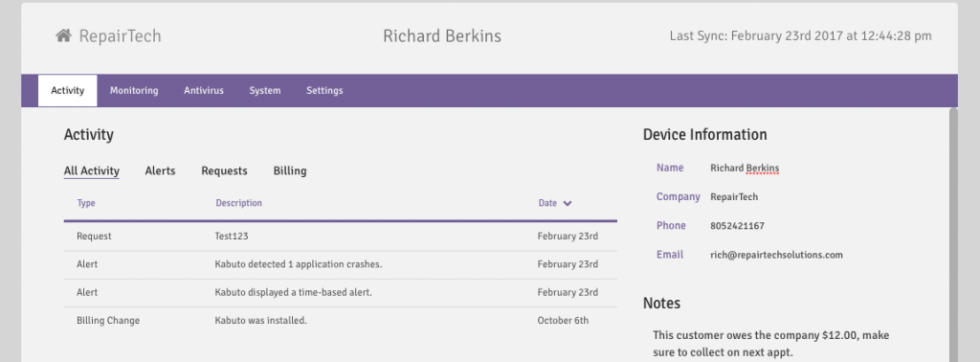Go to the System tab

(265, 91)
